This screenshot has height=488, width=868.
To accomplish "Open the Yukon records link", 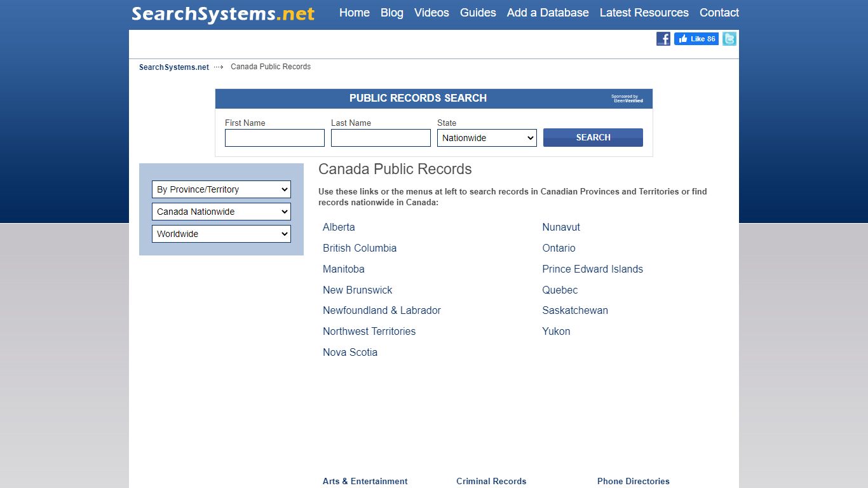I will 556,331.
